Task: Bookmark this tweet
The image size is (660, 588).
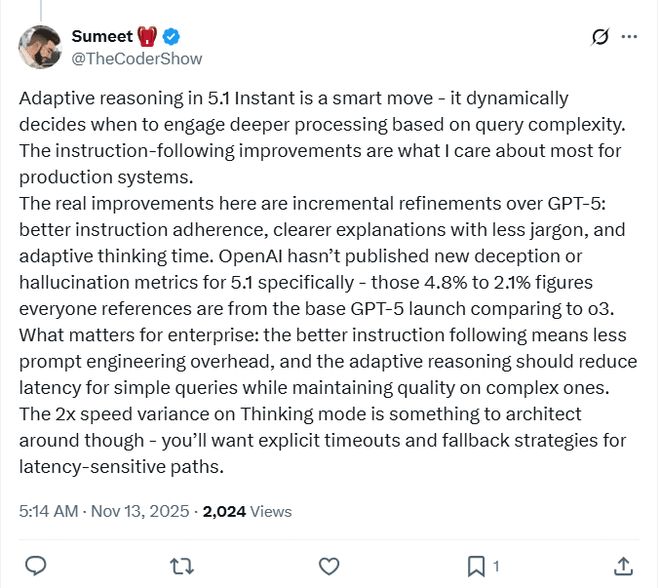Action: [x=477, y=566]
